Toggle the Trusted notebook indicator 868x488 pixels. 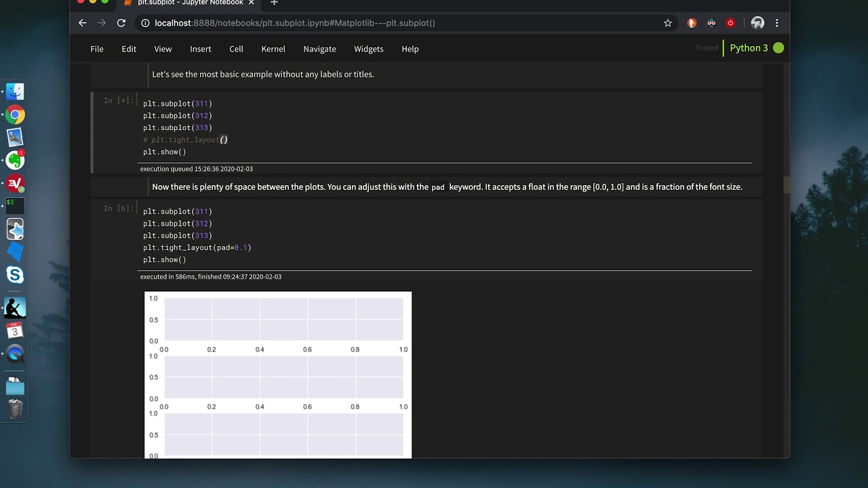[707, 48]
